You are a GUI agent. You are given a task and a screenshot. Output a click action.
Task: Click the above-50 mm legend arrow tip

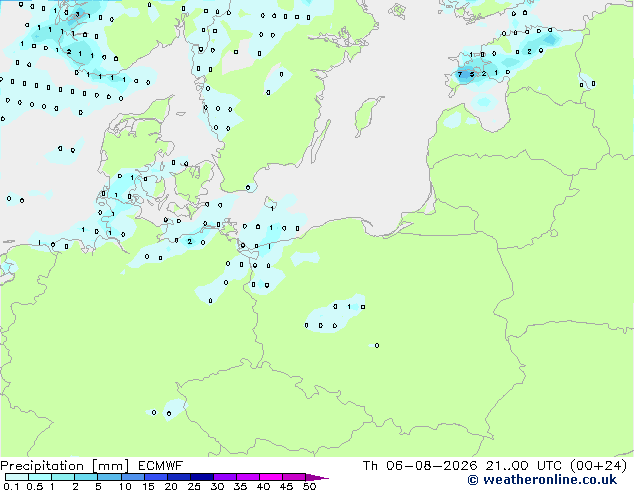click(x=317, y=477)
